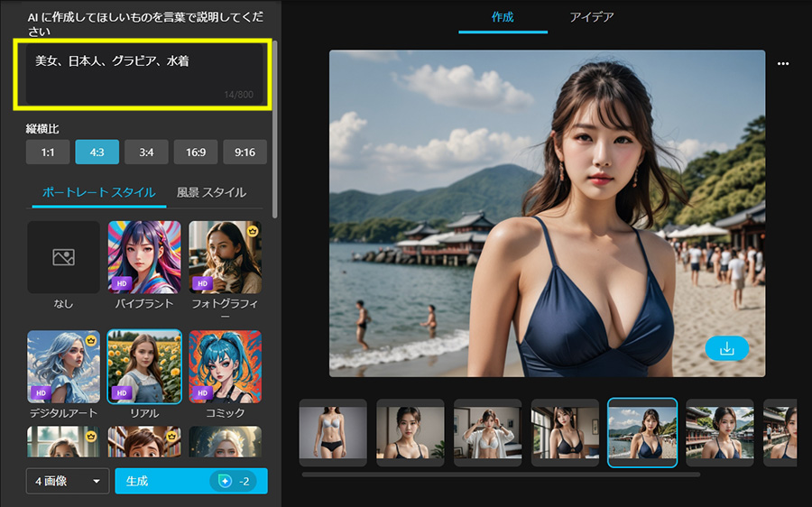This screenshot has height=507, width=812.
Task: Open the 4 画像 image count dropdown
Action: point(68,482)
